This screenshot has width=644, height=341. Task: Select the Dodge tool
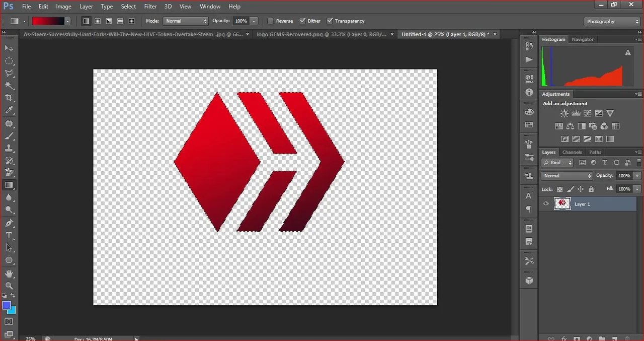click(x=9, y=210)
